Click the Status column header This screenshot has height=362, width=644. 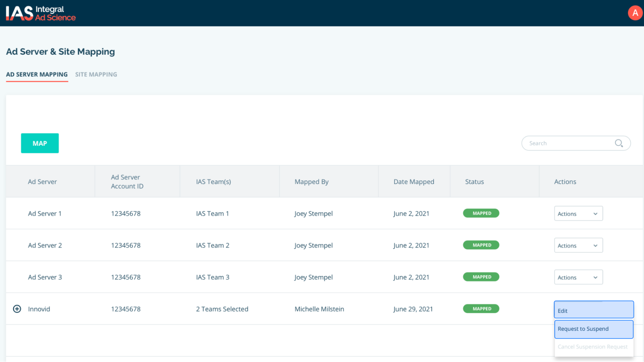point(474,182)
